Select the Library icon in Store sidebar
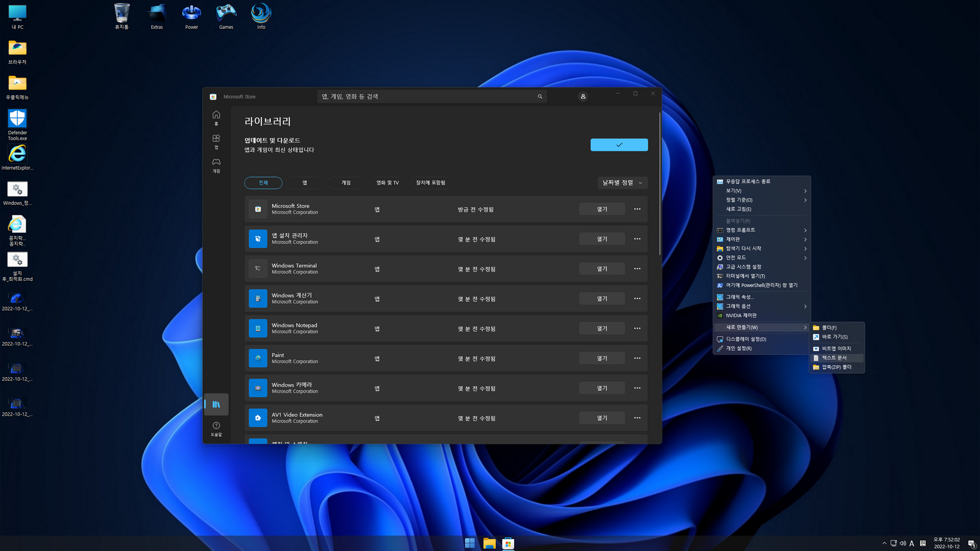Image resolution: width=980 pixels, height=551 pixels. coord(216,404)
